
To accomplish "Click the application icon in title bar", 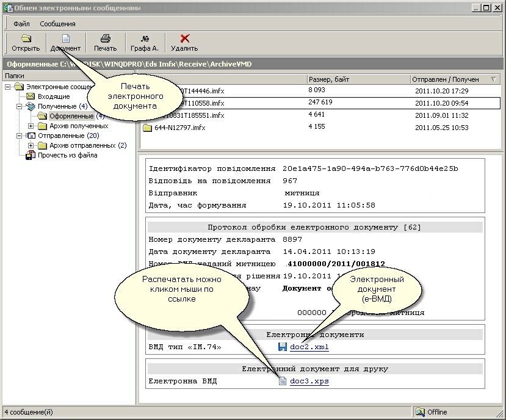I will pos(8,8).
